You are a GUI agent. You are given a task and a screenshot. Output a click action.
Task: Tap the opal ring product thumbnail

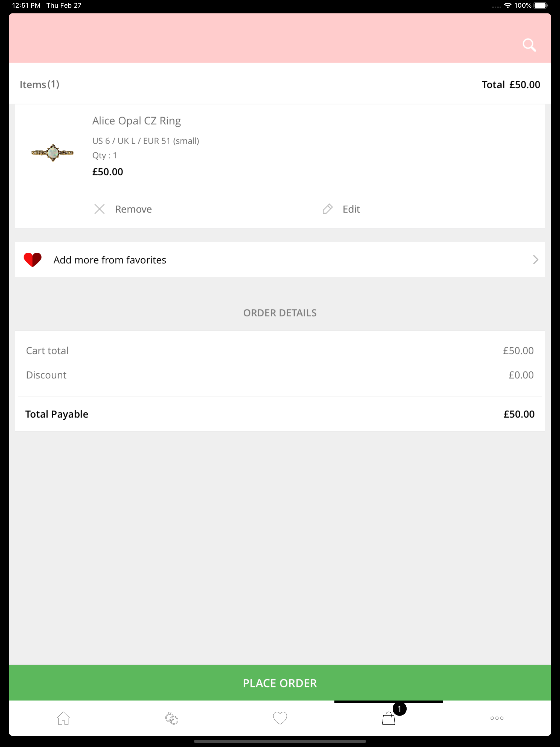tap(52, 153)
